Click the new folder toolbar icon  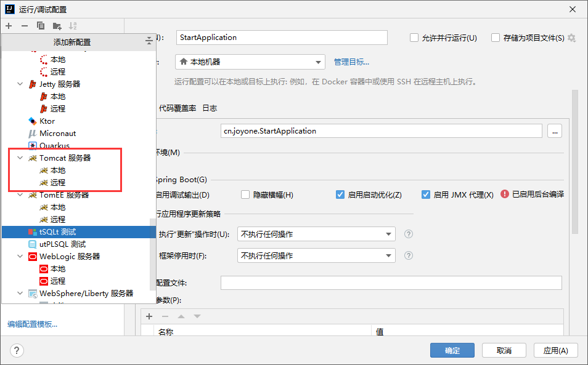coord(57,26)
